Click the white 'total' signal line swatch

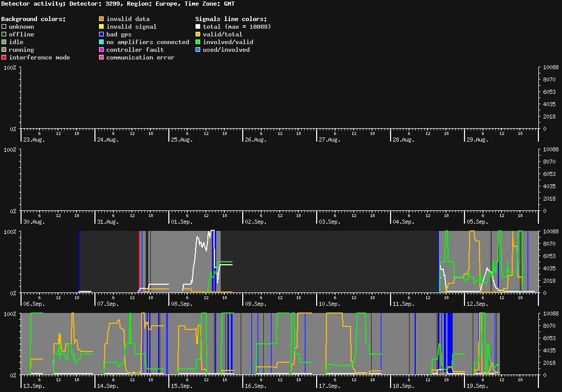pos(198,27)
